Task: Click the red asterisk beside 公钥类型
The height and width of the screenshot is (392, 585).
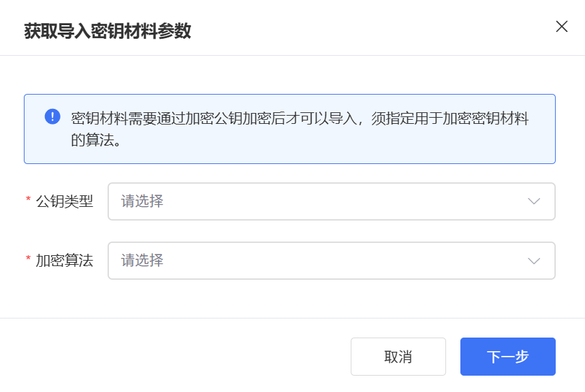Action: tap(28, 199)
